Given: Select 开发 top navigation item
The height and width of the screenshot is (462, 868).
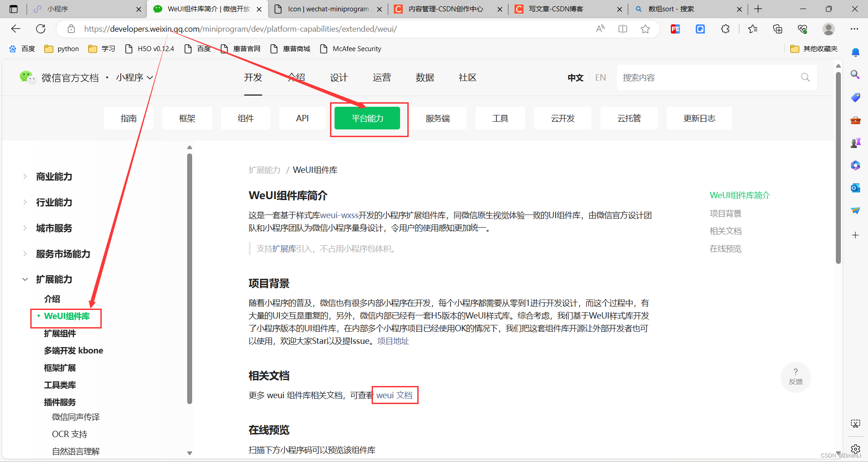Looking at the screenshot, I should [253, 77].
